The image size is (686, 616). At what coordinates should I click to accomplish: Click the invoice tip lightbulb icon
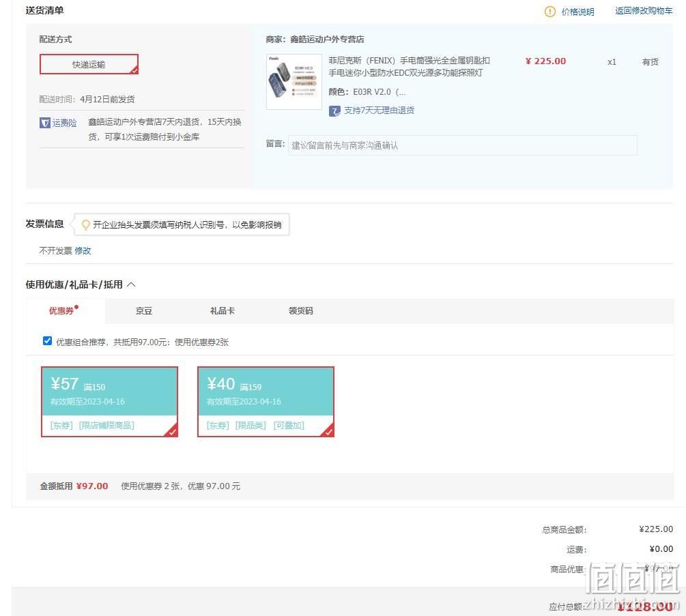tap(86, 224)
